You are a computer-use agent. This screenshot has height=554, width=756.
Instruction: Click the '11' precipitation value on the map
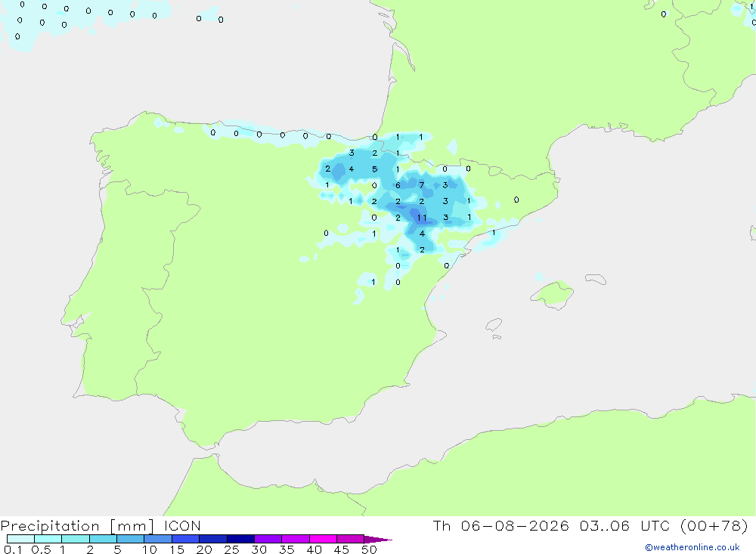(x=422, y=218)
